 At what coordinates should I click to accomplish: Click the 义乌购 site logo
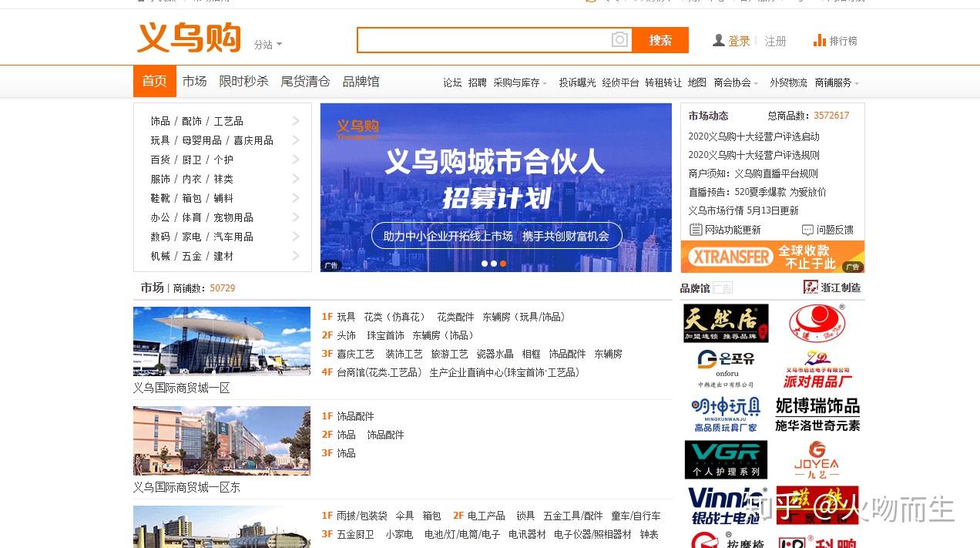190,38
